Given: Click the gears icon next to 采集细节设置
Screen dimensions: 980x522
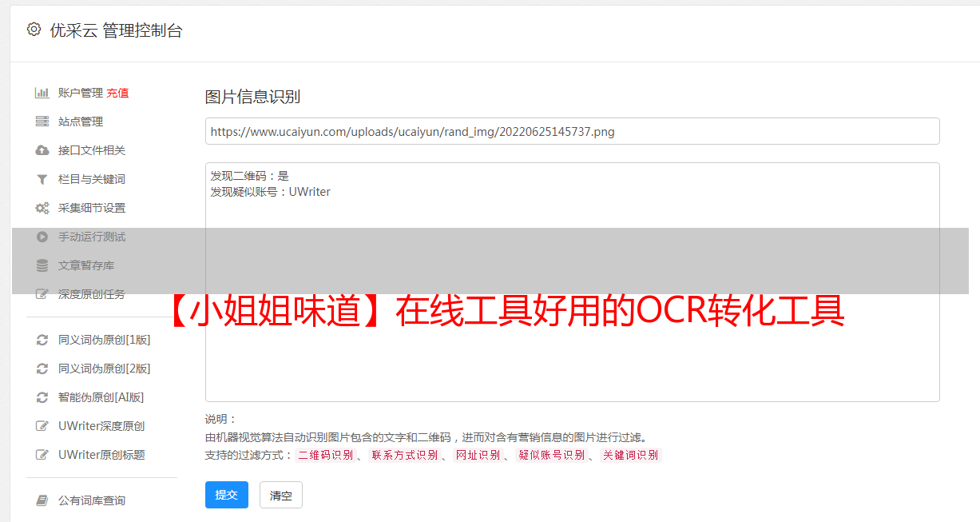Looking at the screenshot, I should point(42,208).
